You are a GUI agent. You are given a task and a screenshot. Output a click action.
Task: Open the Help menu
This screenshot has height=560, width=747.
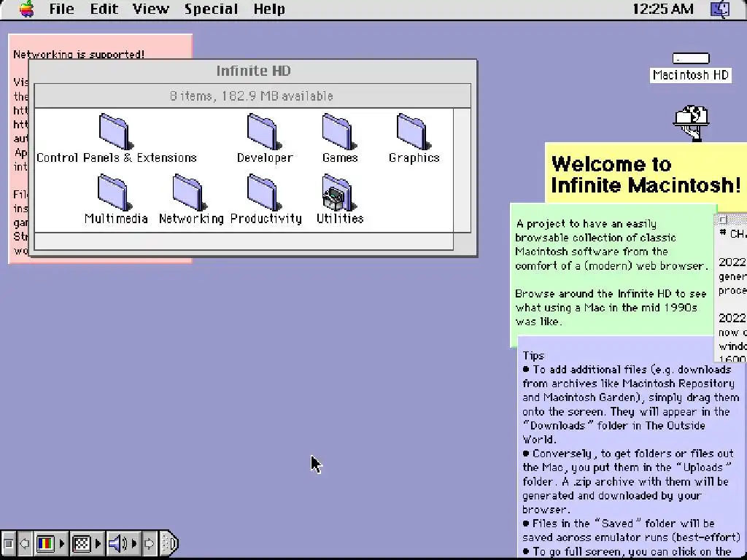pyautogui.click(x=269, y=9)
